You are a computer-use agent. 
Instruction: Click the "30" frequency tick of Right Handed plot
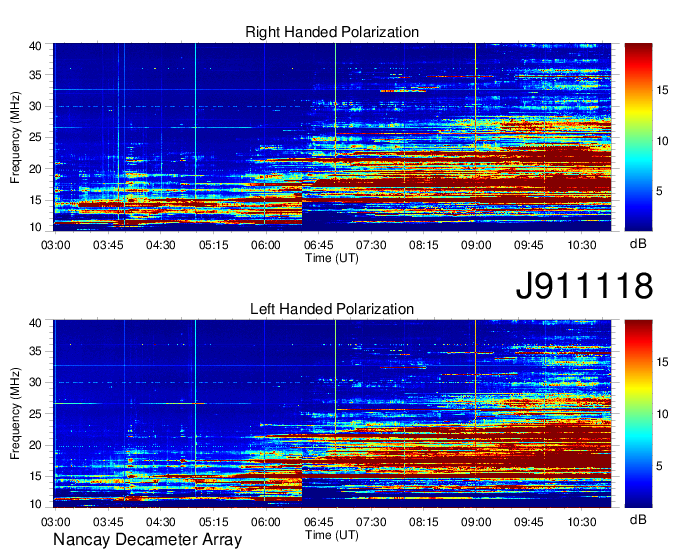(35, 106)
